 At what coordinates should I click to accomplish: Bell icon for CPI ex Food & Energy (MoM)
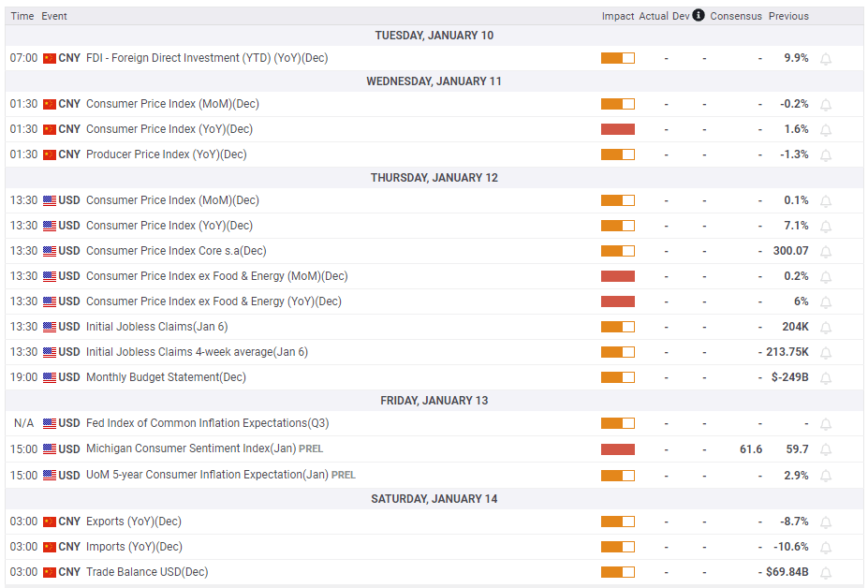click(x=825, y=277)
